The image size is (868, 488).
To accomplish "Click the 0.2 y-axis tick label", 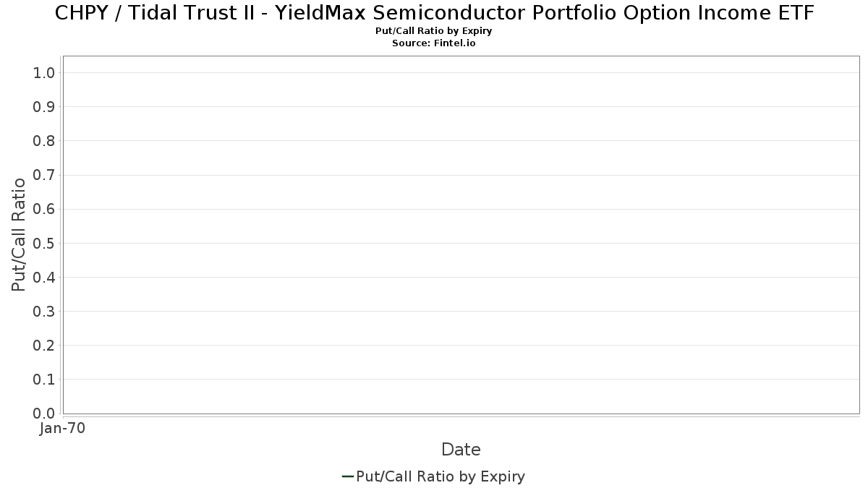I will 44,345.
